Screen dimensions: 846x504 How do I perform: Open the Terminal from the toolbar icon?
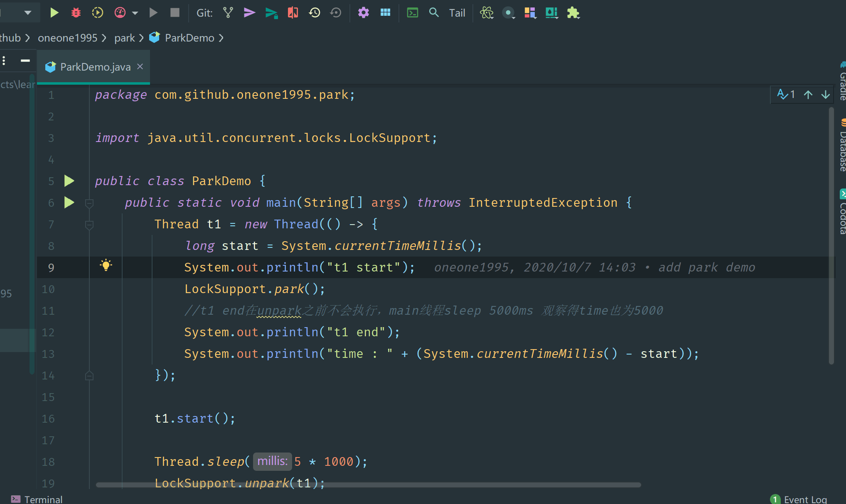point(413,12)
